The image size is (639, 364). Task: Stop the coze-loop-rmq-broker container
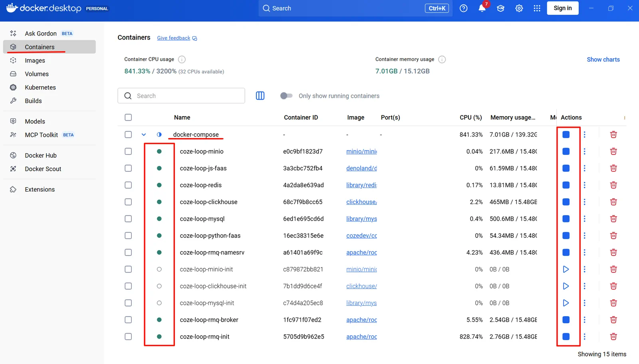click(566, 320)
